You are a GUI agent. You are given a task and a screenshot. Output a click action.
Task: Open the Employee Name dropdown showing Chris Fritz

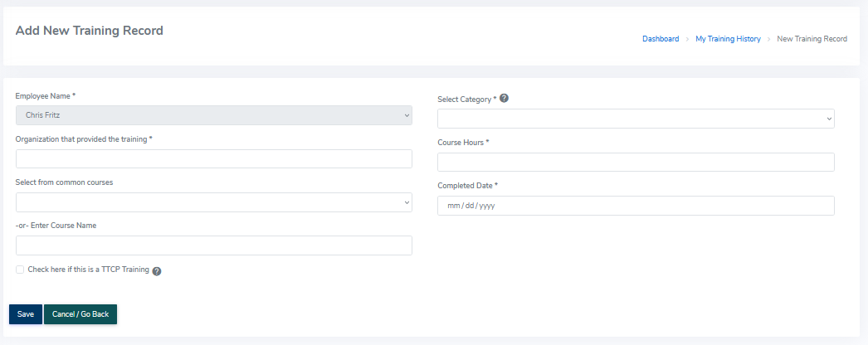tap(213, 115)
